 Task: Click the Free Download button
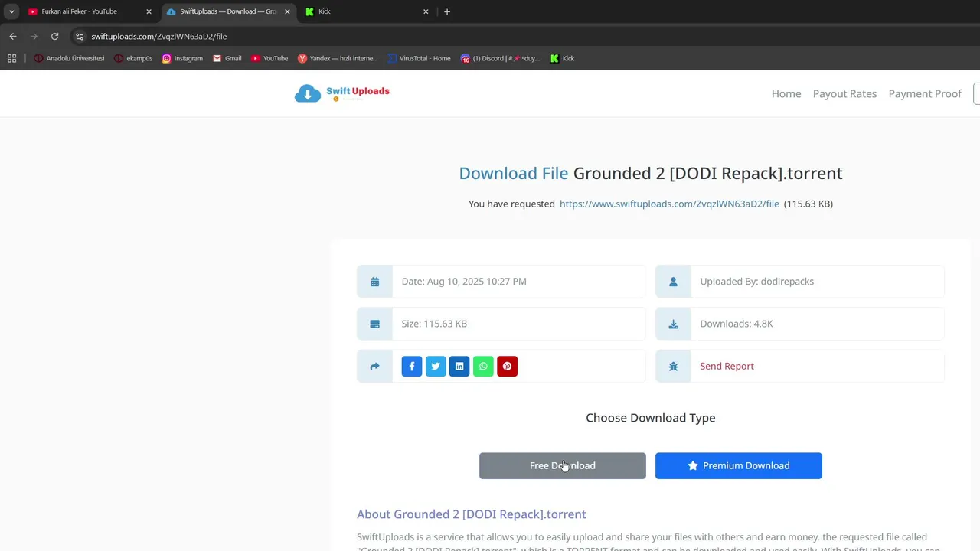[x=563, y=465]
